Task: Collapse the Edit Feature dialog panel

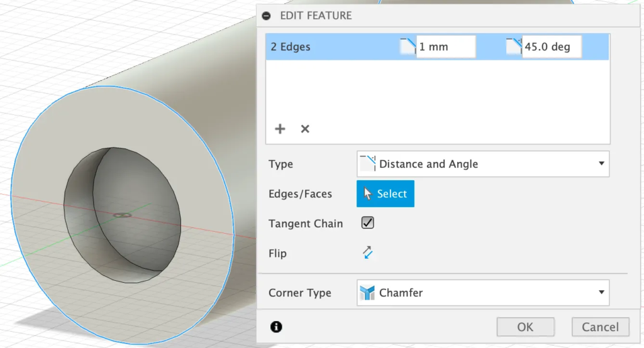Action: coord(267,16)
